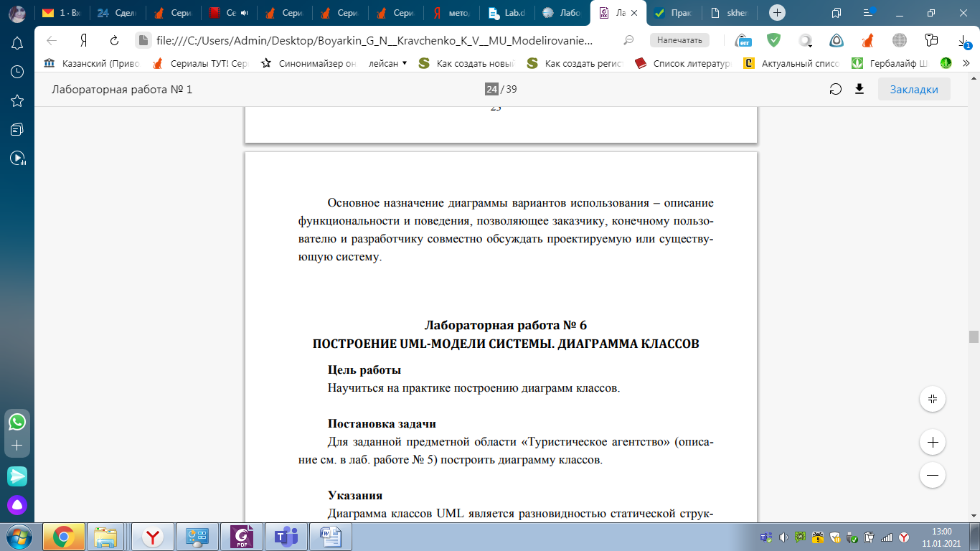Screen dimensions: 980x551
Task: Launch Alice voice assistant in sidebar
Action: tap(17, 505)
